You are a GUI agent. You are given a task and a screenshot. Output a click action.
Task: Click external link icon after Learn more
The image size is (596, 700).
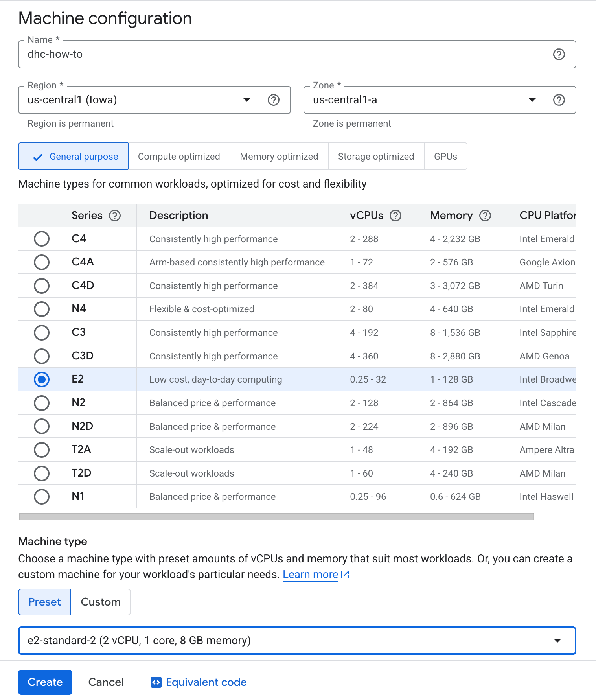click(x=345, y=575)
